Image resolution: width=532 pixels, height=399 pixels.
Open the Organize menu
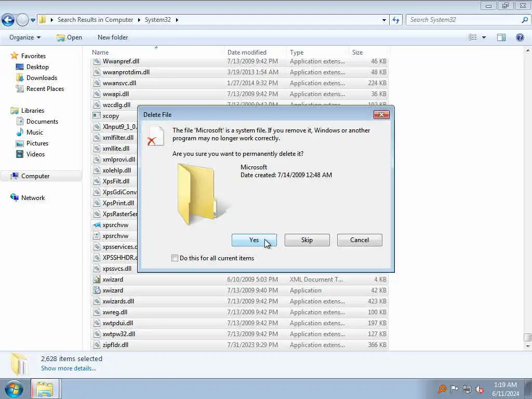[x=25, y=37]
